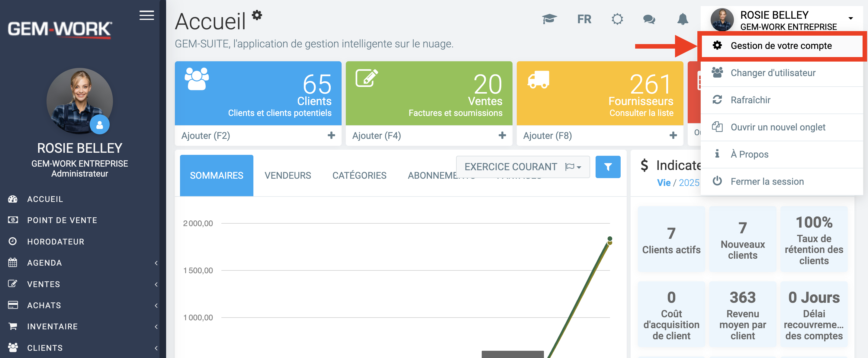Toggle the brightness theme icon
The height and width of the screenshot is (358, 868).
(617, 19)
